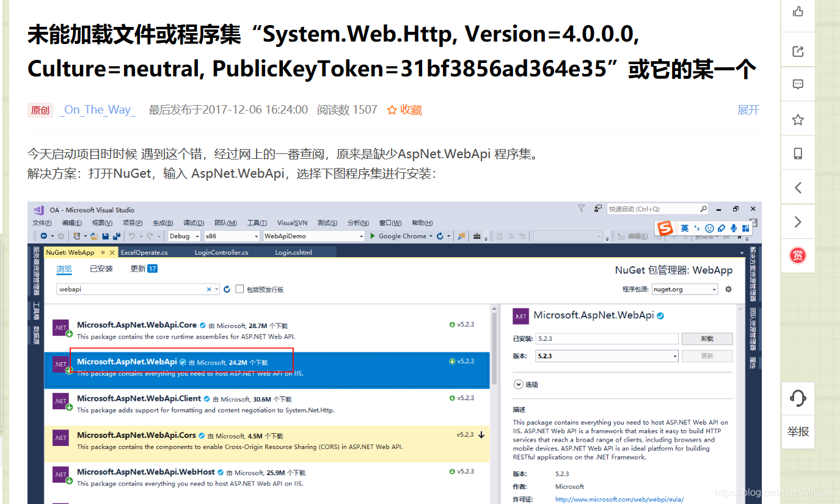The height and width of the screenshot is (504, 840).
Task: Open the microsoft.com webpi eula license link
Action: click(x=619, y=499)
